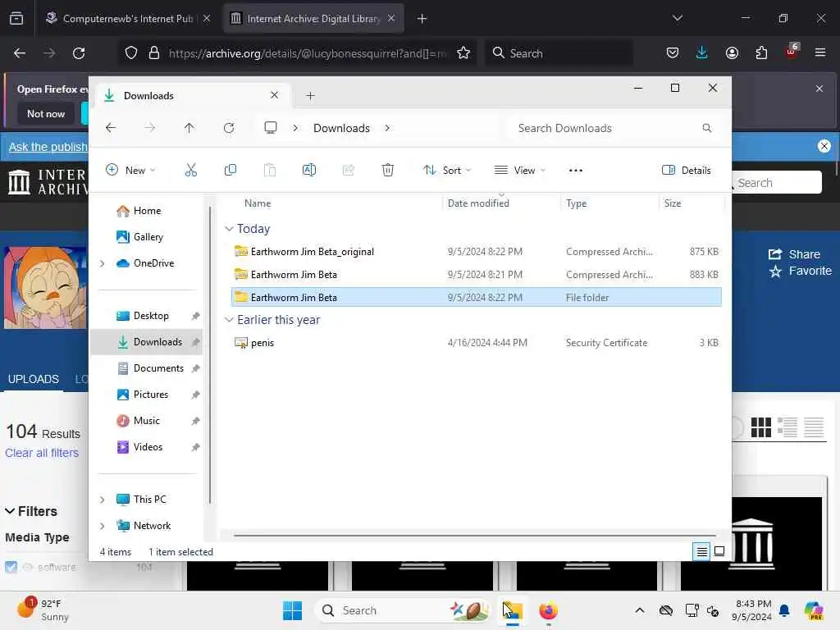
Task: Click the Firefox address bar URL
Action: click(x=307, y=53)
